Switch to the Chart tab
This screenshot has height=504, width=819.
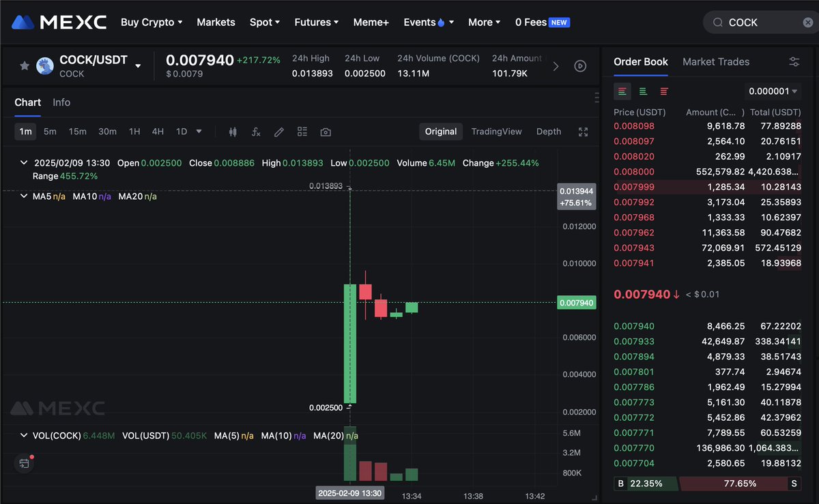pyautogui.click(x=28, y=102)
